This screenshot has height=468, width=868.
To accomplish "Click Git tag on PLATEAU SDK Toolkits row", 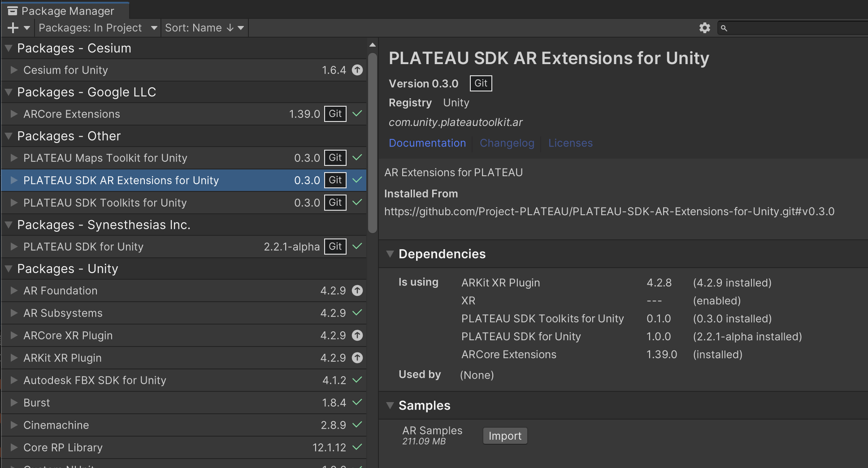I will coord(335,202).
